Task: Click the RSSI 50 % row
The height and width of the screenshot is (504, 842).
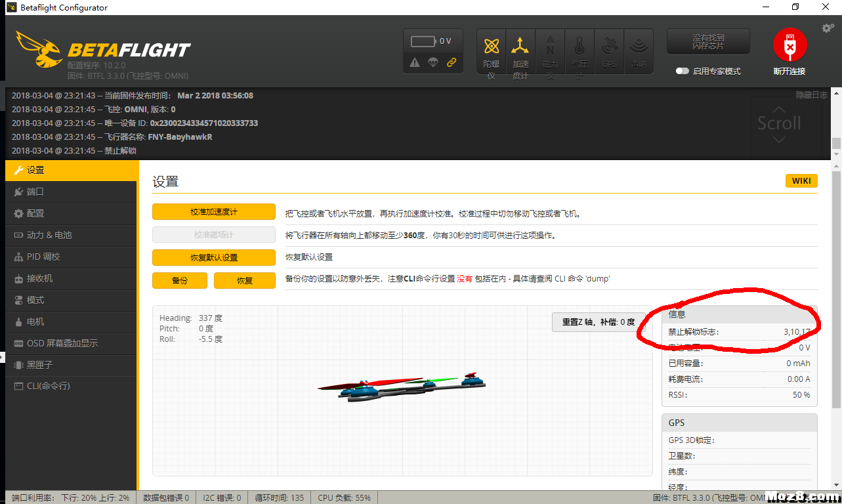Action: pyautogui.click(x=740, y=395)
